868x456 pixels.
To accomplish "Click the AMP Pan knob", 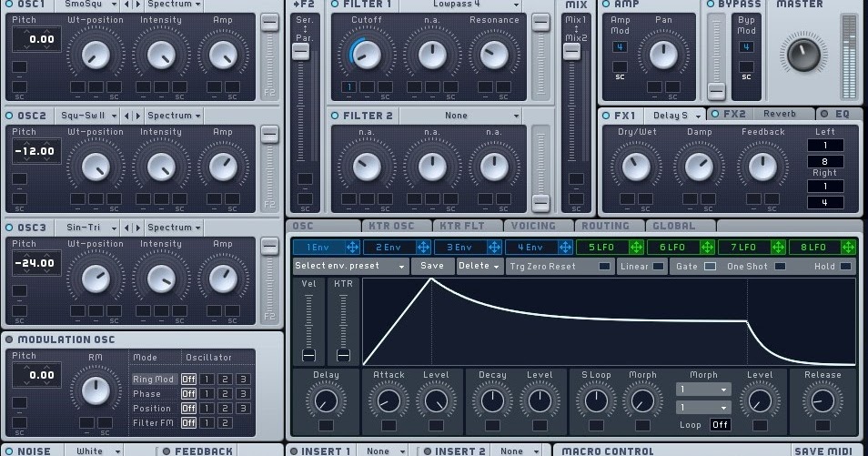I will (x=663, y=55).
